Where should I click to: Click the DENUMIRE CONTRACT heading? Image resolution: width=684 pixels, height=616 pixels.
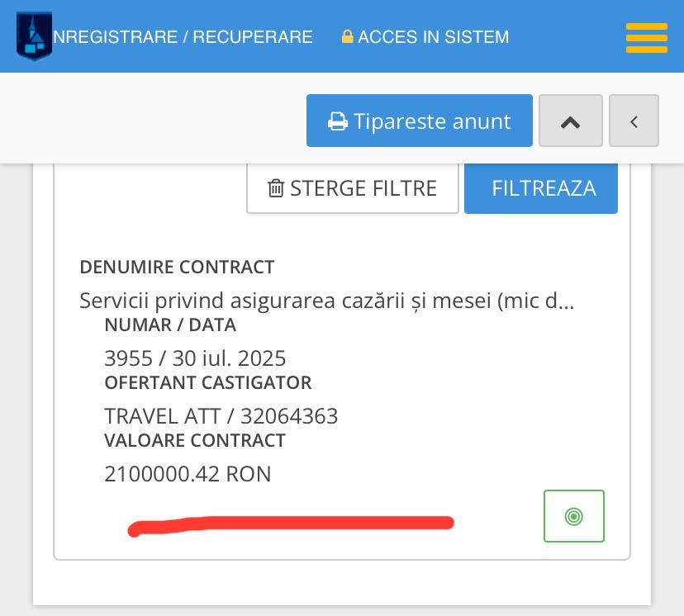pos(177,268)
